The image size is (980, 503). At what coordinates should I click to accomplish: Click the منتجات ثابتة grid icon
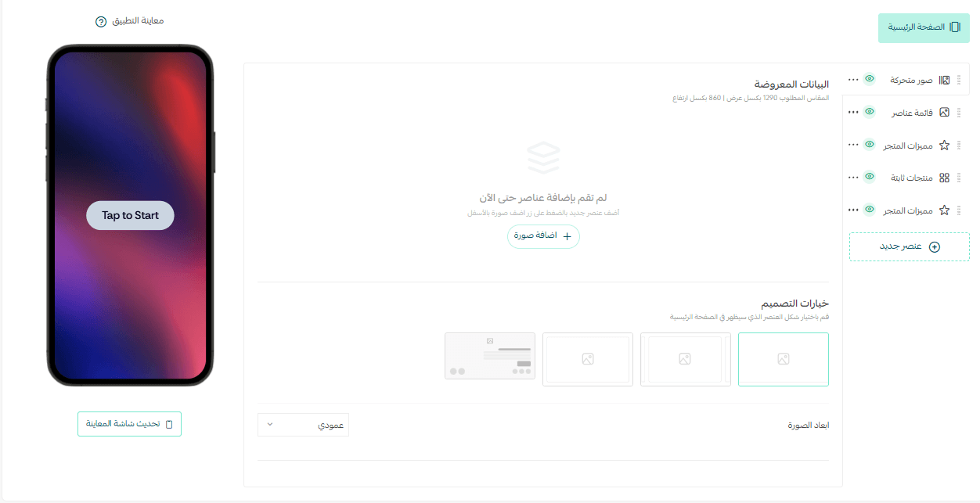click(x=944, y=178)
